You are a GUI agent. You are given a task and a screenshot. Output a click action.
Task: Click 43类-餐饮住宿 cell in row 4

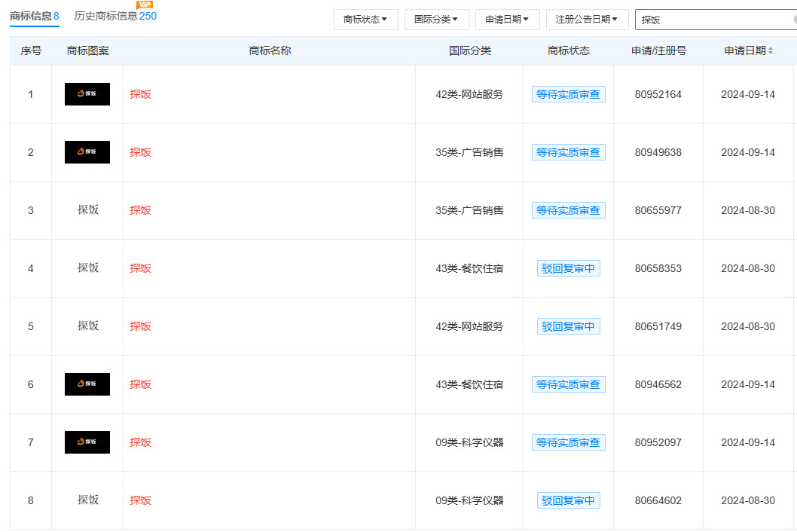(469, 268)
